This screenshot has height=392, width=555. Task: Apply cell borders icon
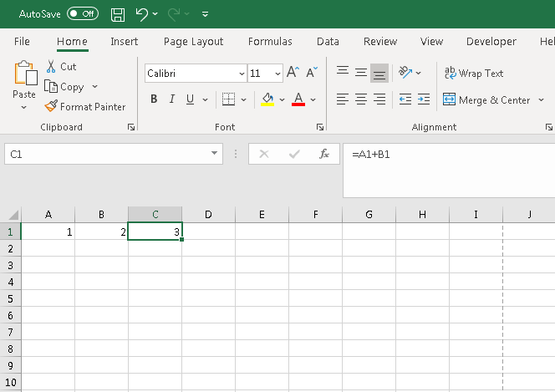click(228, 99)
